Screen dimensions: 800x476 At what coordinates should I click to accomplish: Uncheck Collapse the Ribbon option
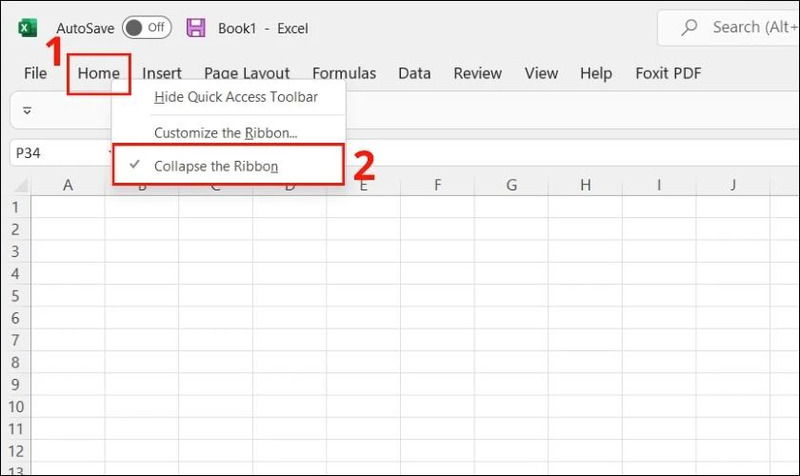point(228,165)
